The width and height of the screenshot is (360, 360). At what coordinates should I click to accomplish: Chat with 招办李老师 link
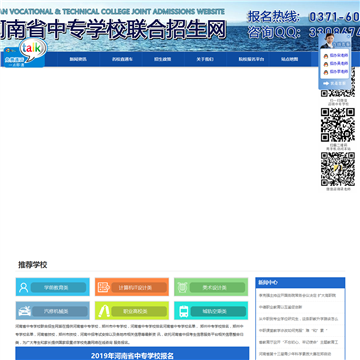(x=339, y=72)
